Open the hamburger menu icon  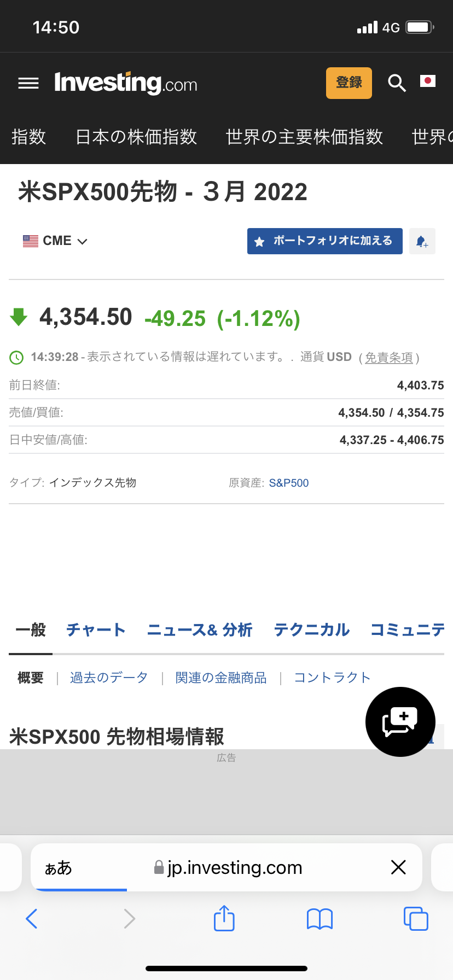(28, 83)
